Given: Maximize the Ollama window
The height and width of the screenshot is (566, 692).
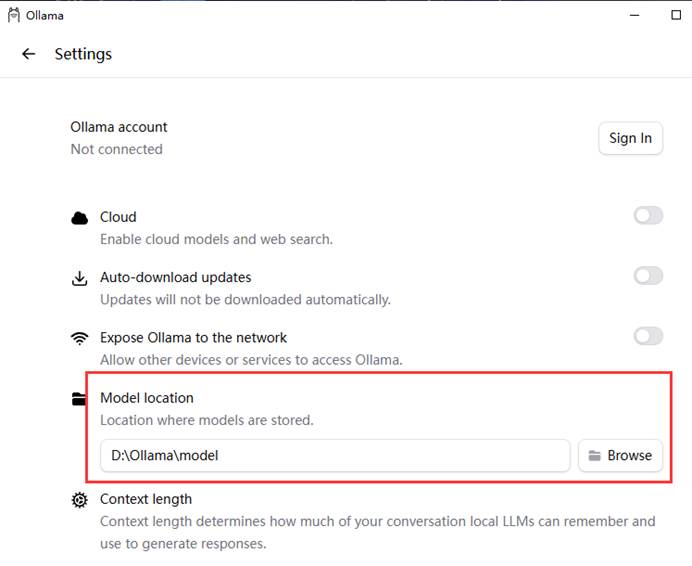Looking at the screenshot, I should click(x=676, y=15).
